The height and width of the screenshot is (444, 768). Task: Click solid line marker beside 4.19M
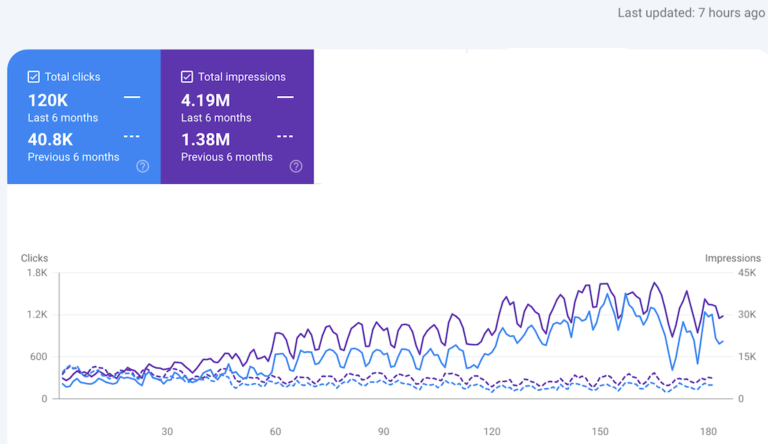285,98
